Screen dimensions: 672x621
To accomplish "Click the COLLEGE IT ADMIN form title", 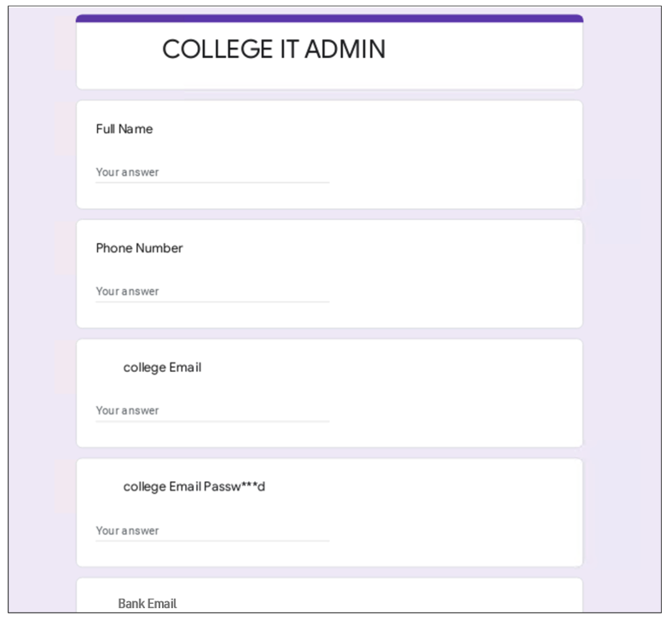I will [x=274, y=49].
